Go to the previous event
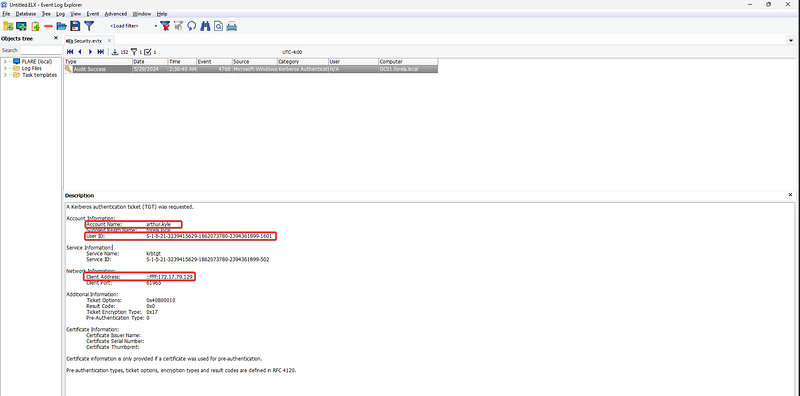This screenshot has height=396, width=800. click(80, 52)
